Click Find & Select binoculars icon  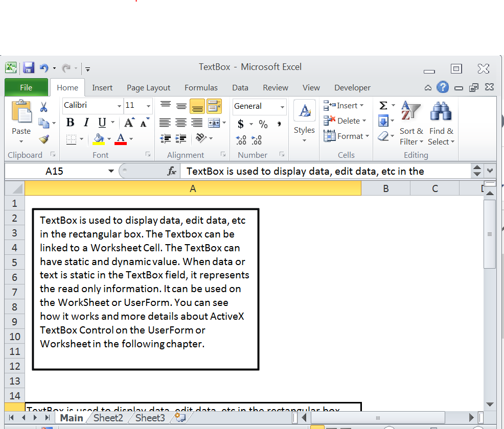click(441, 111)
